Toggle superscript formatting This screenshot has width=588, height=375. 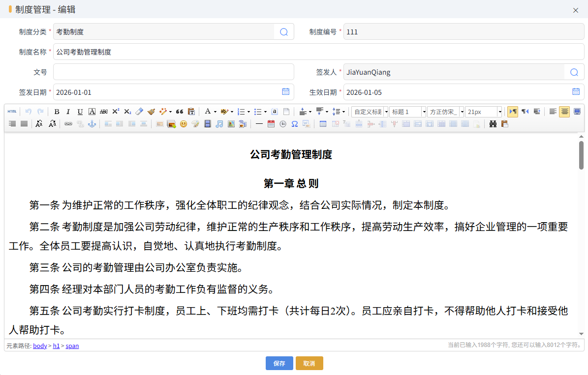click(116, 112)
